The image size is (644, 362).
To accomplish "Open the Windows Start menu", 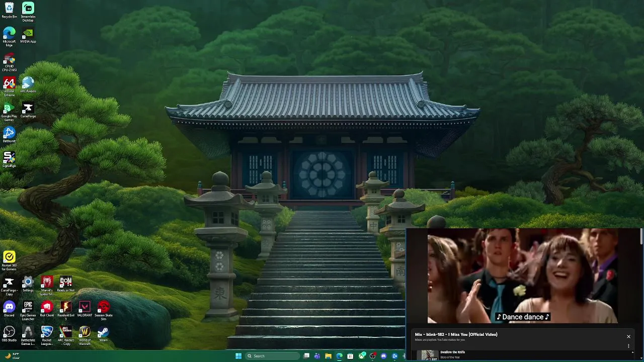I will [x=238, y=356].
